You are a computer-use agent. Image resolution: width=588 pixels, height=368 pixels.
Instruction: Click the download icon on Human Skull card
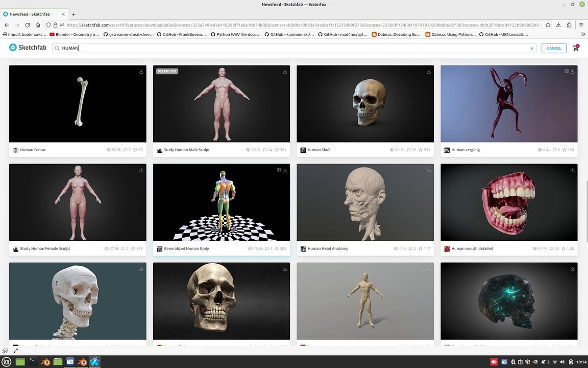(x=429, y=72)
